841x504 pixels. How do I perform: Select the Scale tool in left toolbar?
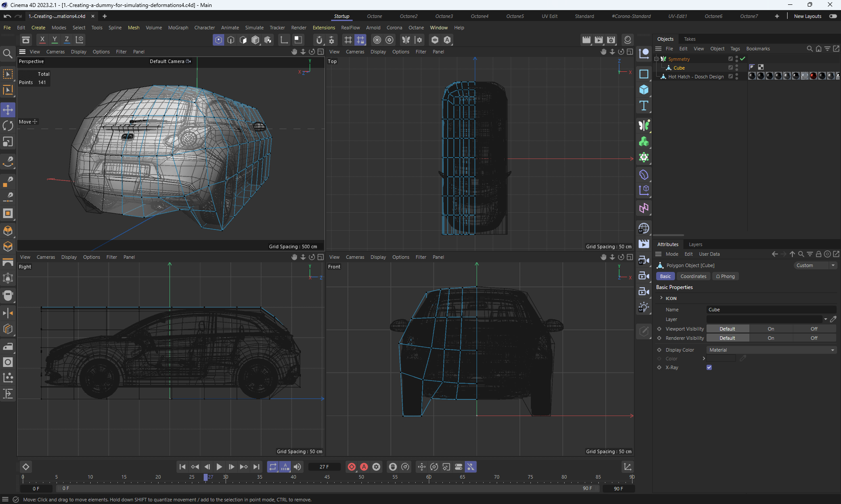tap(8, 142)
